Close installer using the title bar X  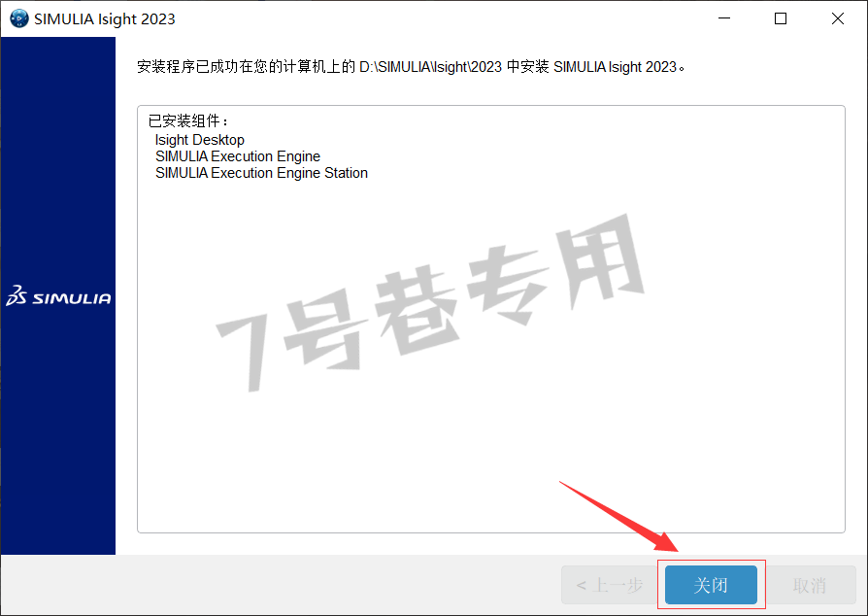click(838, 18)
